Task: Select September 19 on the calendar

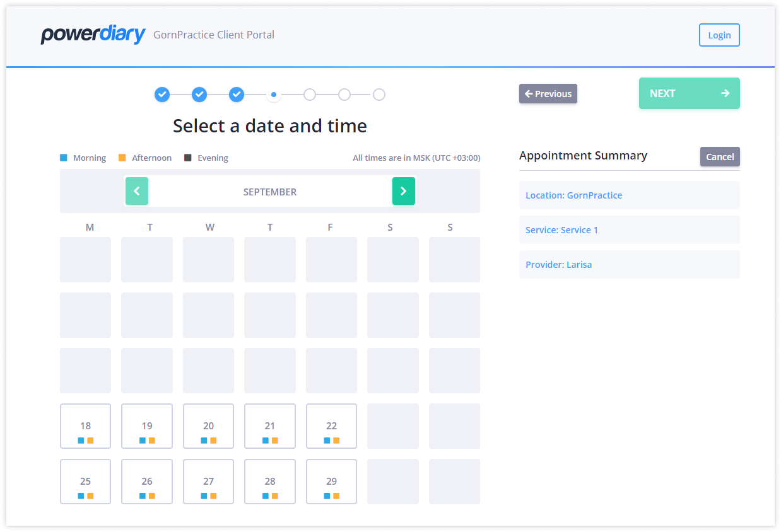Action: click(147, 426)
